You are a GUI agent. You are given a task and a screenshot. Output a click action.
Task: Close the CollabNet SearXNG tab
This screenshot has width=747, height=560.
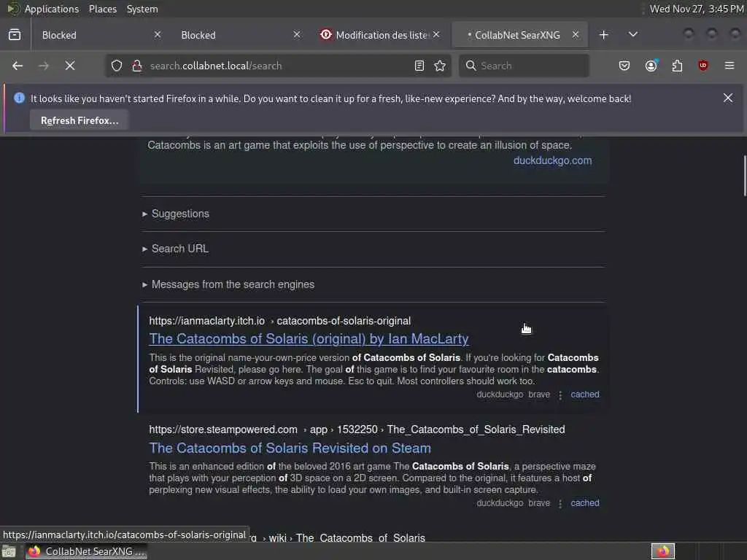(x=576, y=35)
